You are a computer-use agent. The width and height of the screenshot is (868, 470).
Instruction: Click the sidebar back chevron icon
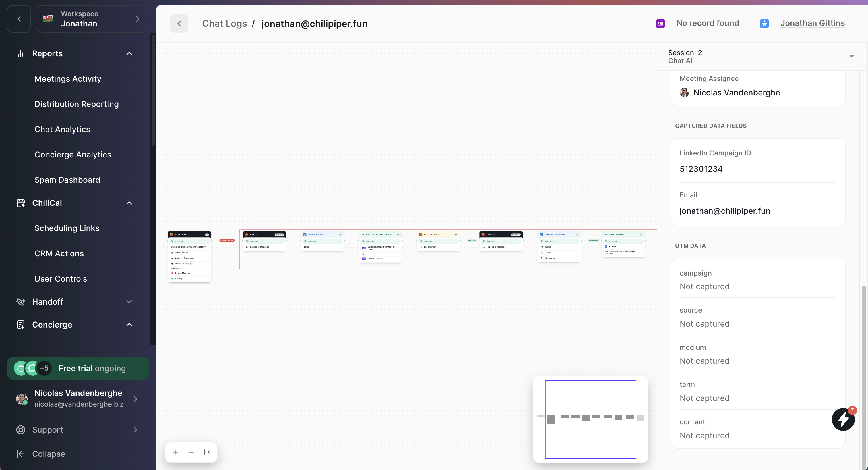click(19, 19)
